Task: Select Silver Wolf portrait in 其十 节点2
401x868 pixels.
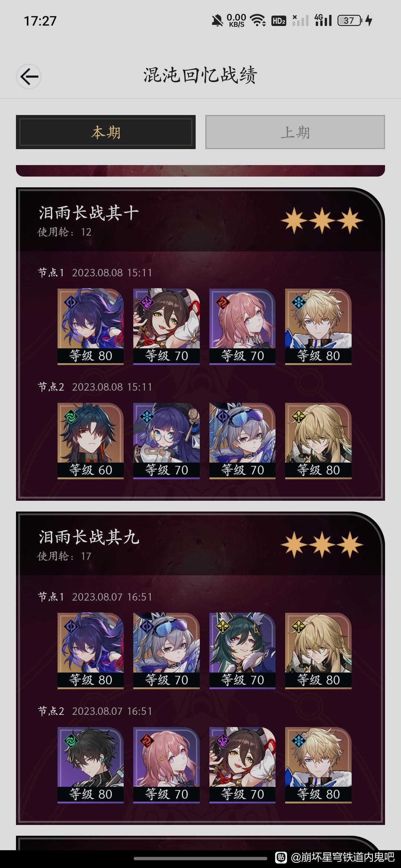Action: pyautogui.click(x=242, y=441)
